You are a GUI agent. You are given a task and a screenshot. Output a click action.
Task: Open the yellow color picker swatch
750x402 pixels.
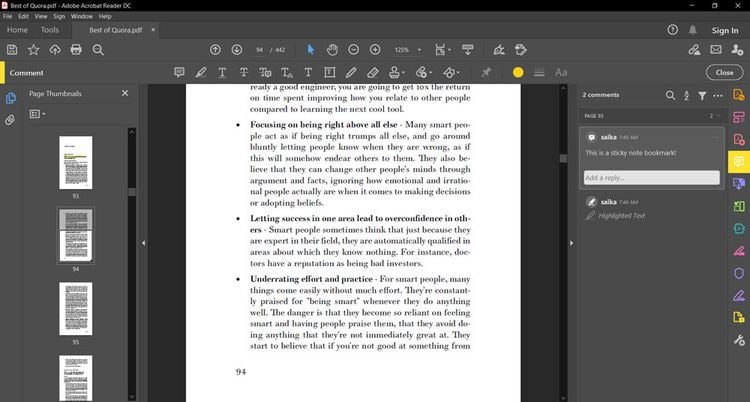click(518, 72)
